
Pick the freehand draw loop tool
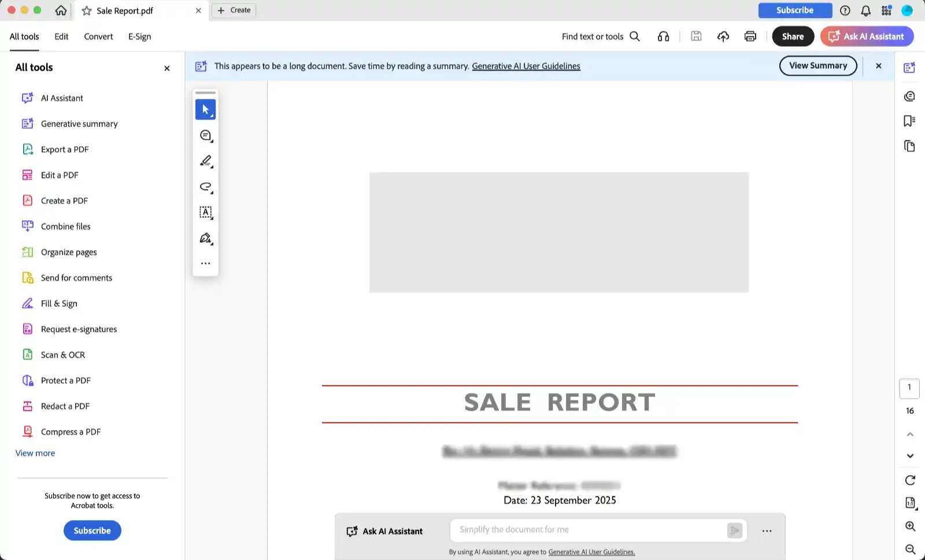(x=205, y=187)
